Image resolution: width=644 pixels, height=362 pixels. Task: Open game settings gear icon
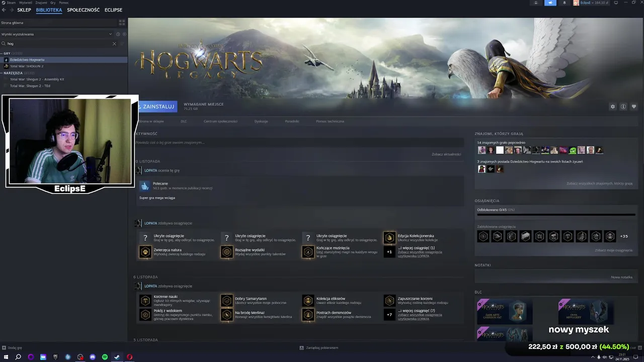[612, 107]
